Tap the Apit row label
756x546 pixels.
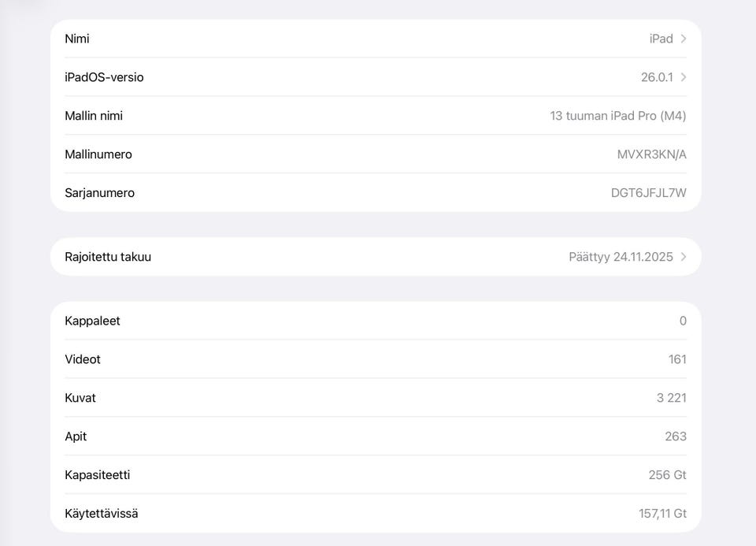76,436
